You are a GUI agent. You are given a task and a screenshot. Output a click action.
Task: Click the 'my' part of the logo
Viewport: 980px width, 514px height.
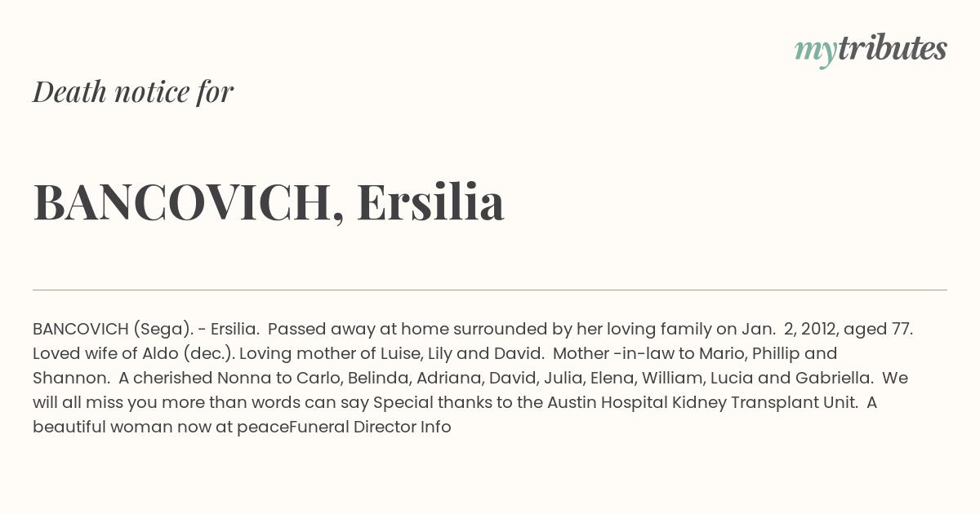click(815, 51)
